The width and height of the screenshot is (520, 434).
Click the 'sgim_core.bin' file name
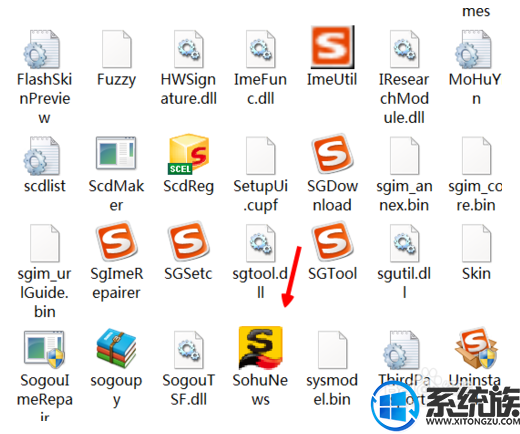click(x=476, y=196)
